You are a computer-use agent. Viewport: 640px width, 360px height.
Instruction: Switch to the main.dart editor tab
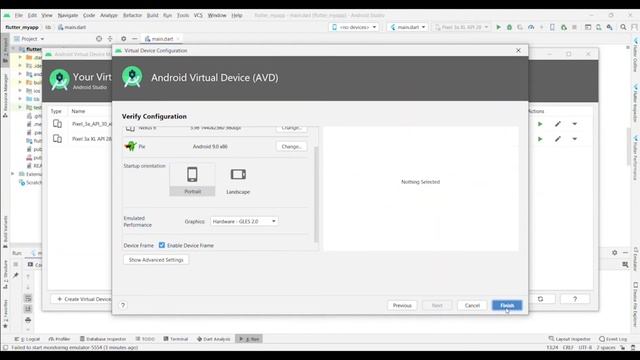coord(162,39)
